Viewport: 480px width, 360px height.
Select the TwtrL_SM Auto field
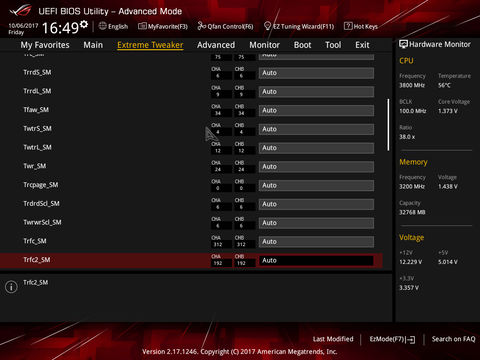[x=316, y=148]
